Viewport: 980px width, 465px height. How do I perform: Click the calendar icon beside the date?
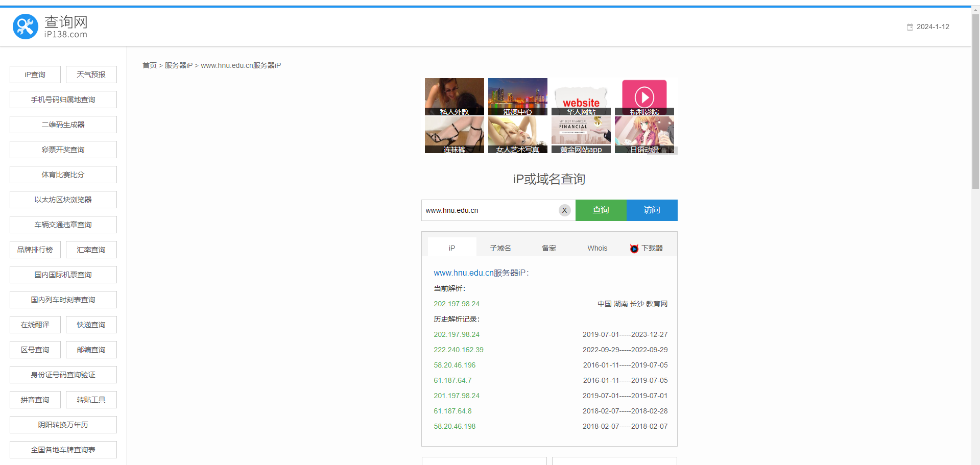click(910, 27)
